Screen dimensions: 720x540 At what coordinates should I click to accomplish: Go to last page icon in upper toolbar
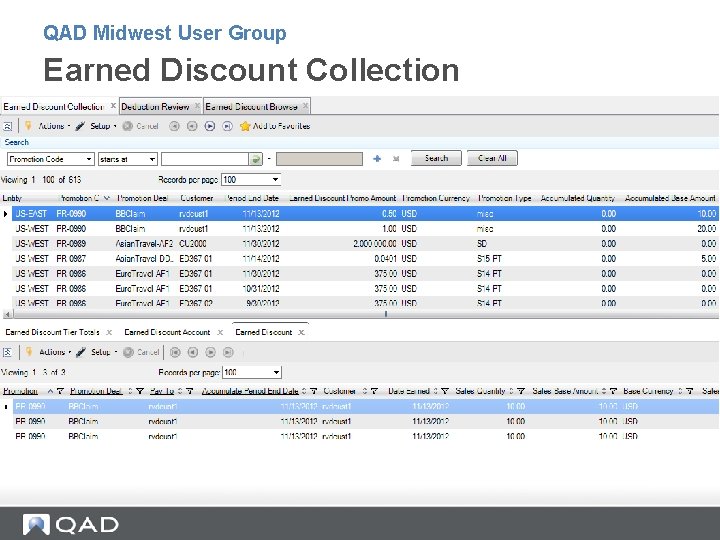[227, 126]
